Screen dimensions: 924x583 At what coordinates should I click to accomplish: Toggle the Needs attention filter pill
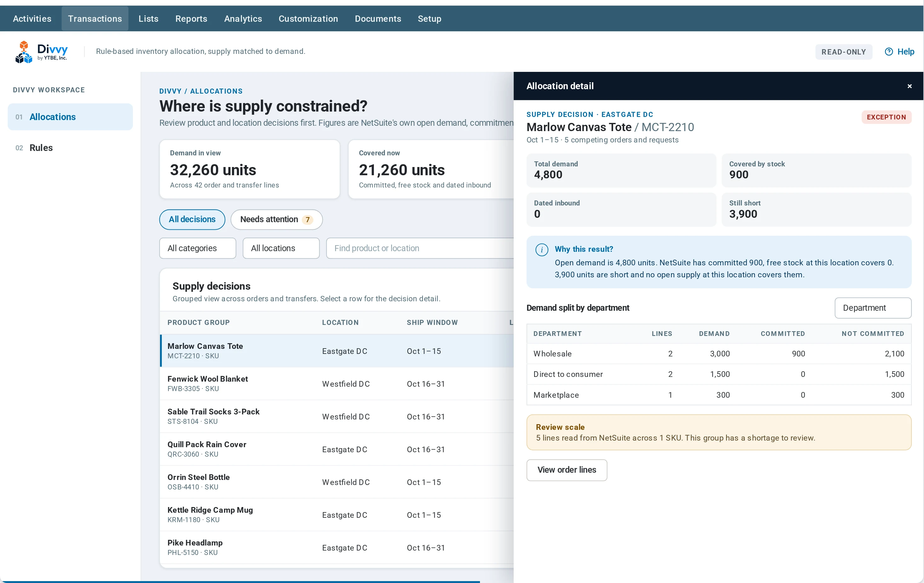click(276, 219)
